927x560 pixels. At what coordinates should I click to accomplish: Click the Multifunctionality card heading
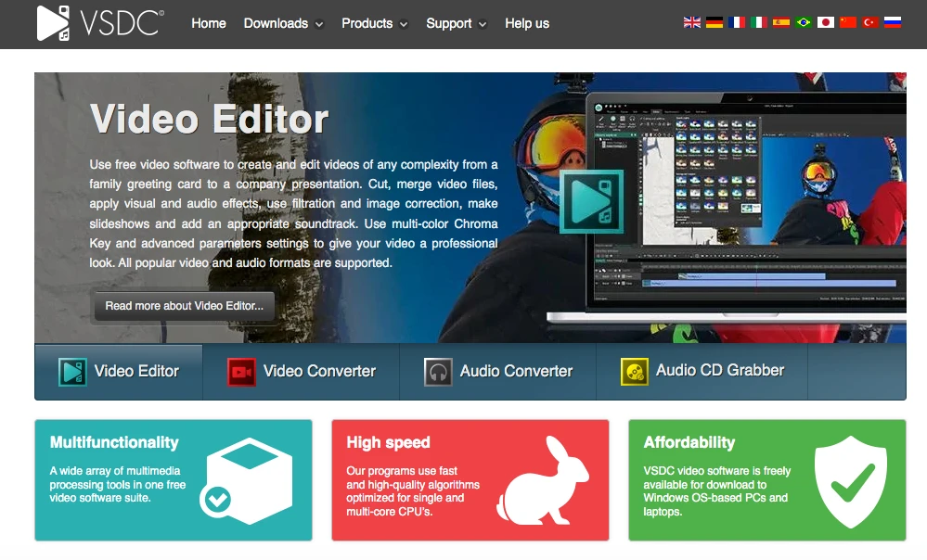[x=114, y=442]
